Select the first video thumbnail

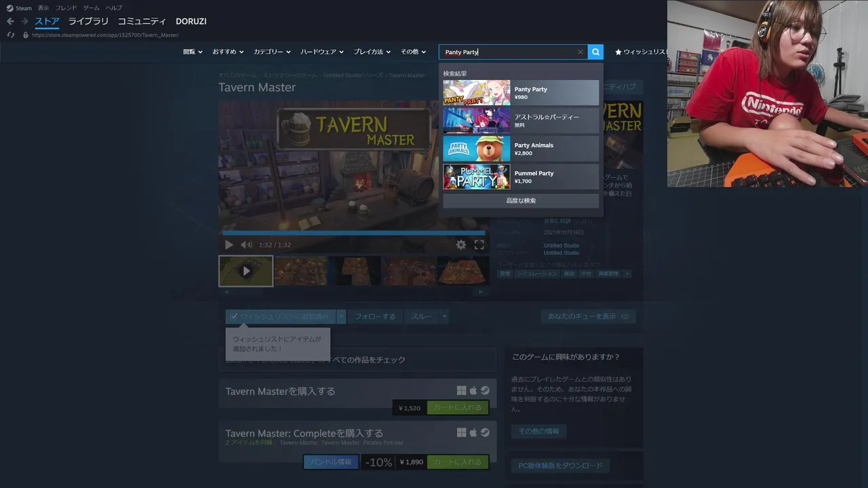[245, 270]
